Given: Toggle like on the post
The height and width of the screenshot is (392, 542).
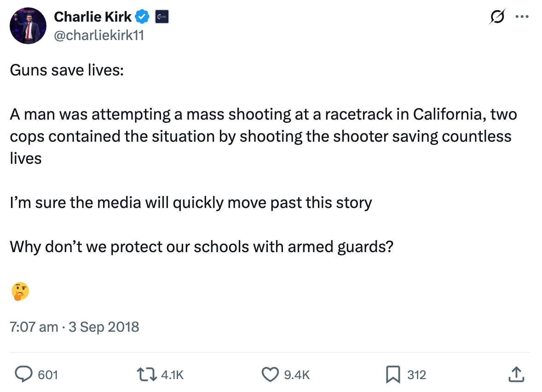Looking at the screenshot, I should pyautogui.click(x=271, y=375).
